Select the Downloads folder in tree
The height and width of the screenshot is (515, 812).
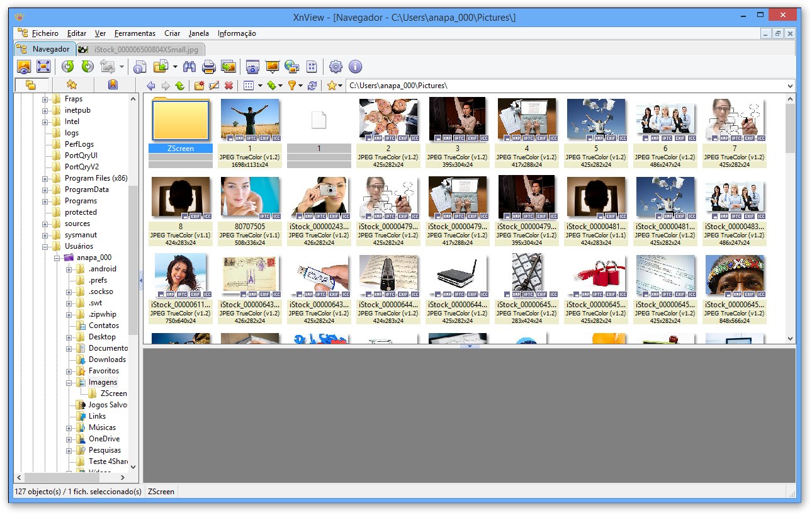(x=107, y=359)
